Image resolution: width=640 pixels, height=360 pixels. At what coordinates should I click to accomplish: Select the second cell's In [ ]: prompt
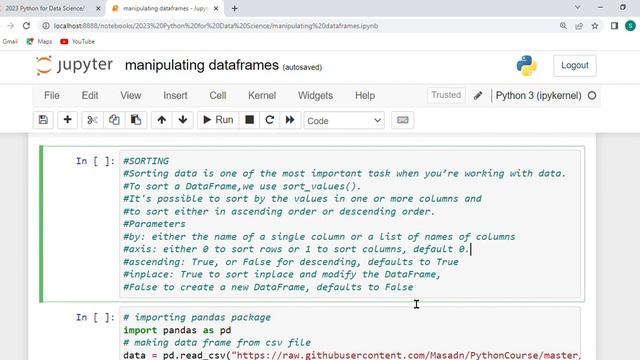[x=95, y=318]
